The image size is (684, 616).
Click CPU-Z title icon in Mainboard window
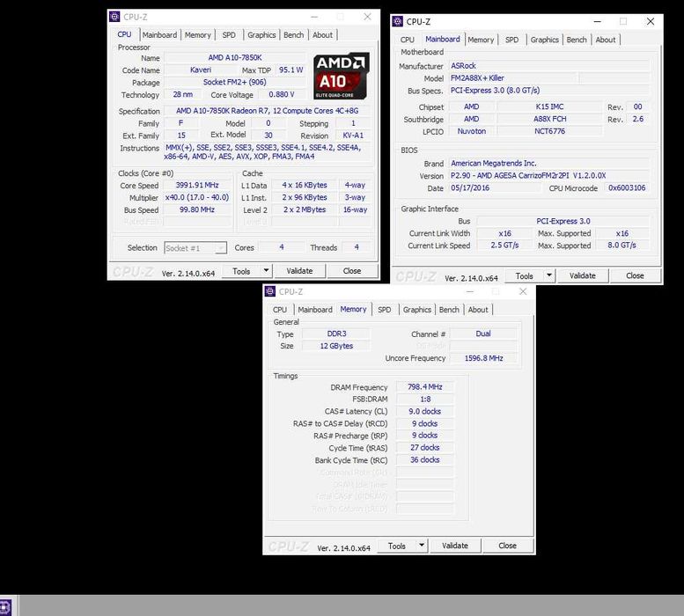pos(397,21)
